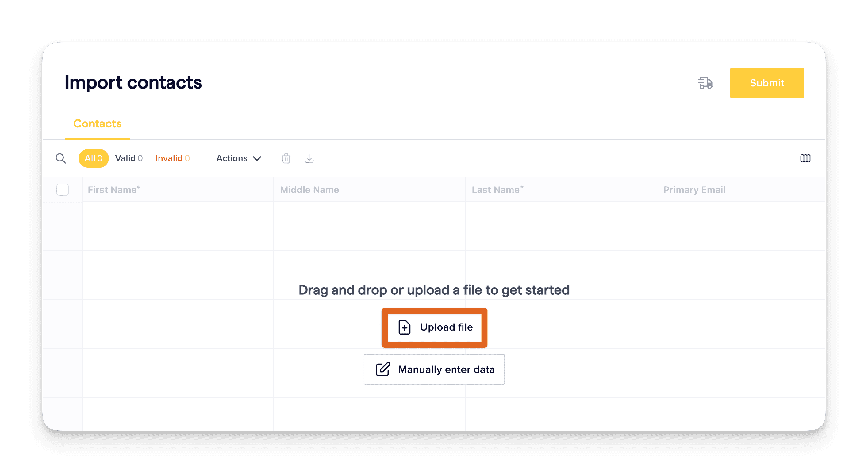Select the All 0 filter

click(x=93, y=158)
